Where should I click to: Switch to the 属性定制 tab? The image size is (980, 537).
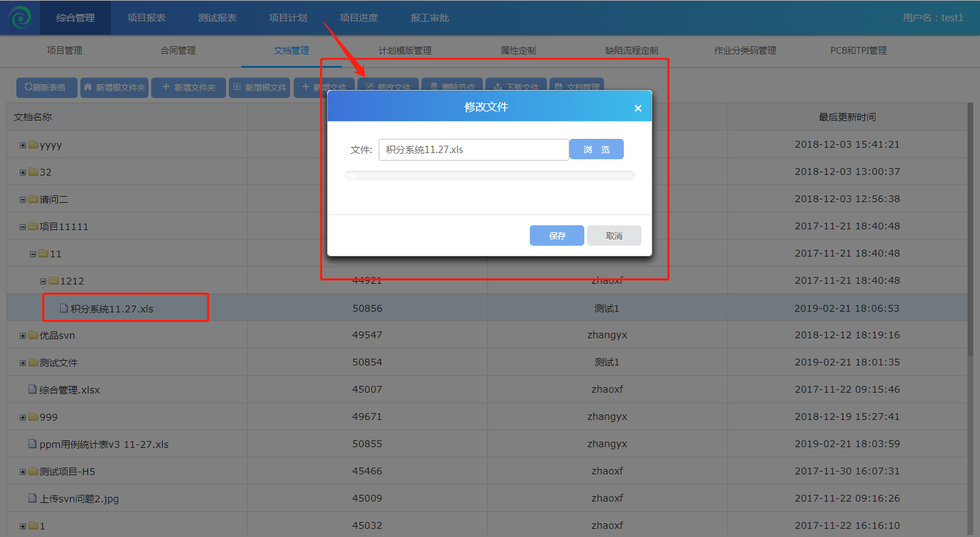coord(518,50)
